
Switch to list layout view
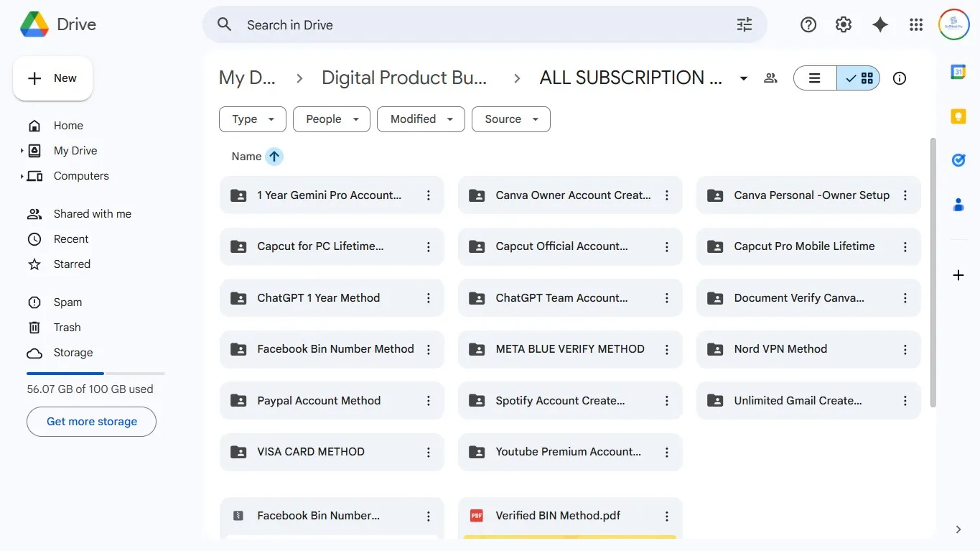click(815, 78)
